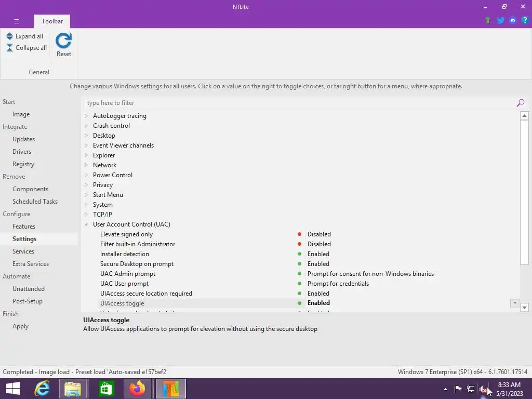This screenshot has width=532, height=399.
Task: Open File Explorer from taskbar
Action: pos(73,389)
